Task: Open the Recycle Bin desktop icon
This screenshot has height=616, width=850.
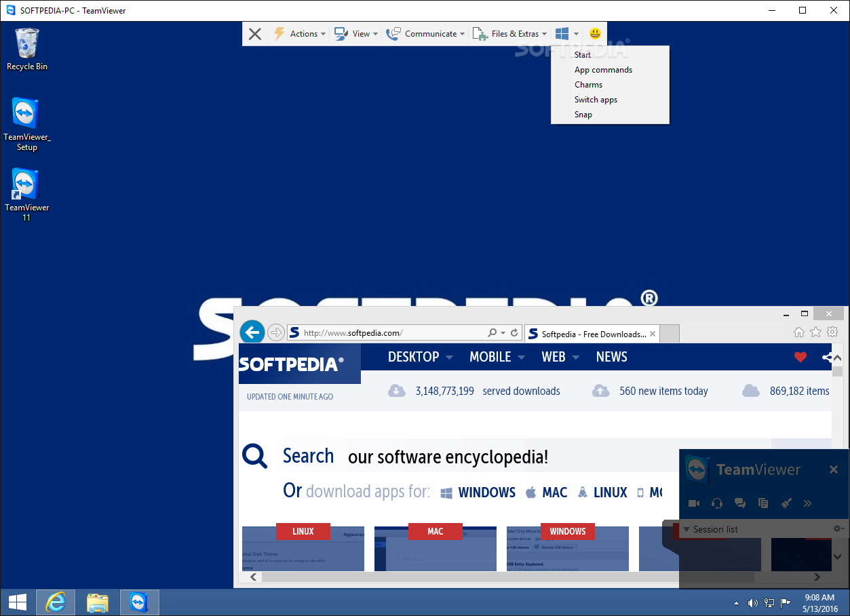Action: click(x=27, y=49)
